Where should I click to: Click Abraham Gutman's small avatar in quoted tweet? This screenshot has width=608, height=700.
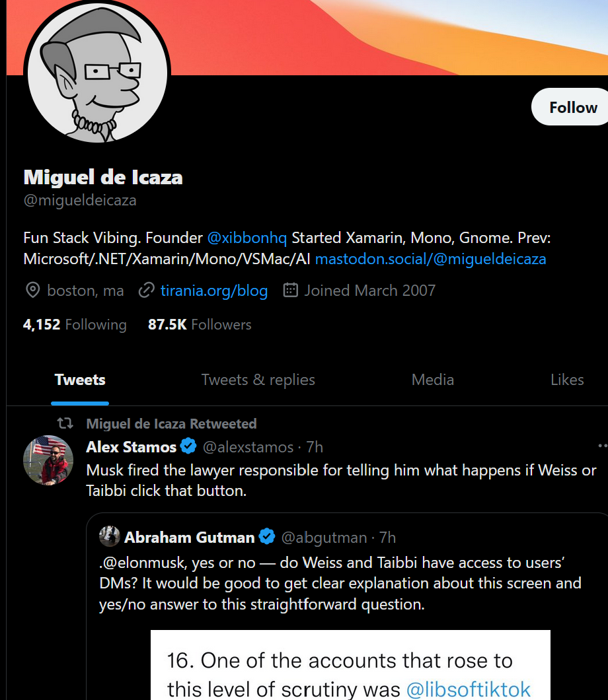110,537
